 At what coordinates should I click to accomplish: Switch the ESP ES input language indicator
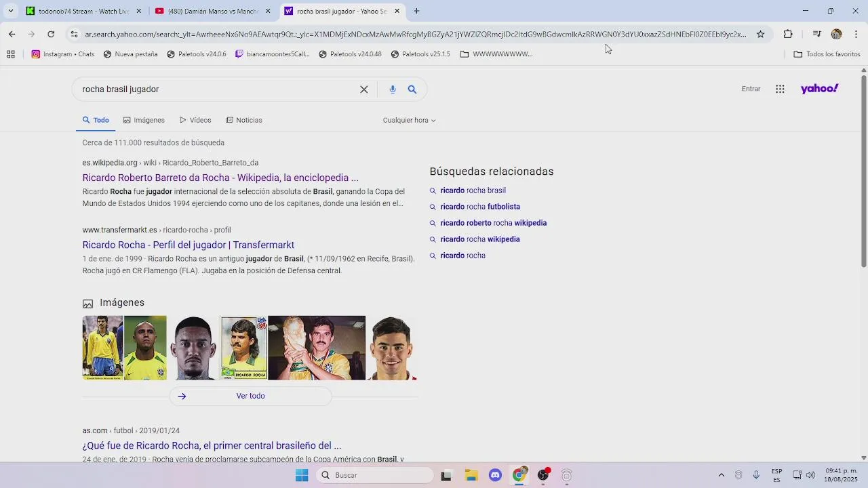click(x=776, y=475)
